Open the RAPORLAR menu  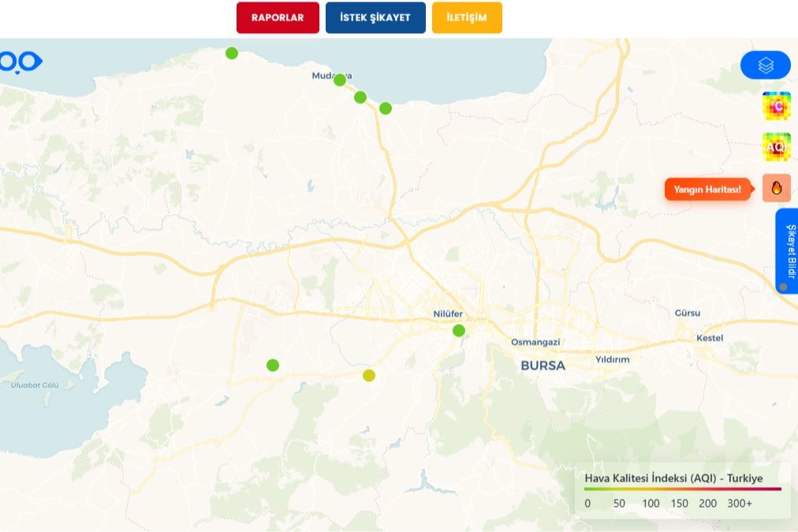pyautogui.click(x=278, y=17)
